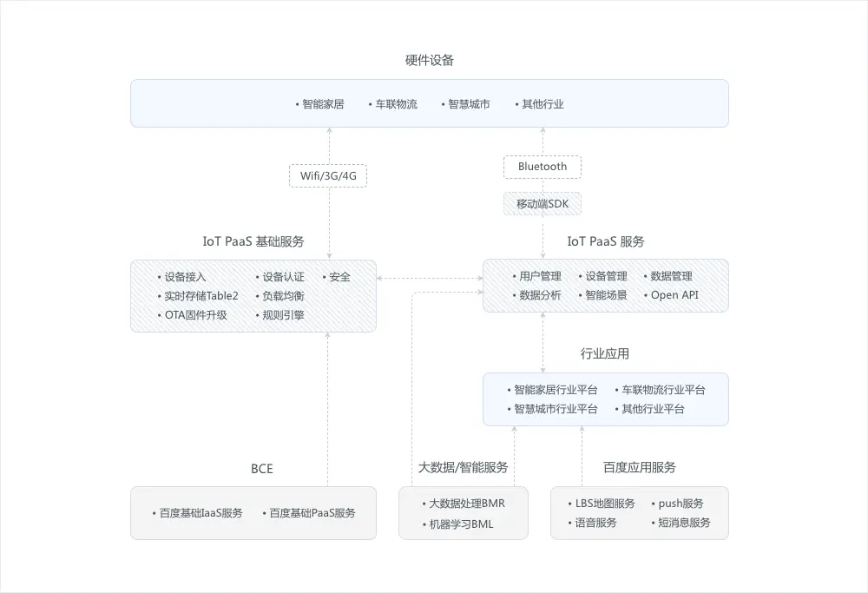This screenshot has width=868, height=593.
Task: Select the OTA固件升级 item
Action: [195, 315]
